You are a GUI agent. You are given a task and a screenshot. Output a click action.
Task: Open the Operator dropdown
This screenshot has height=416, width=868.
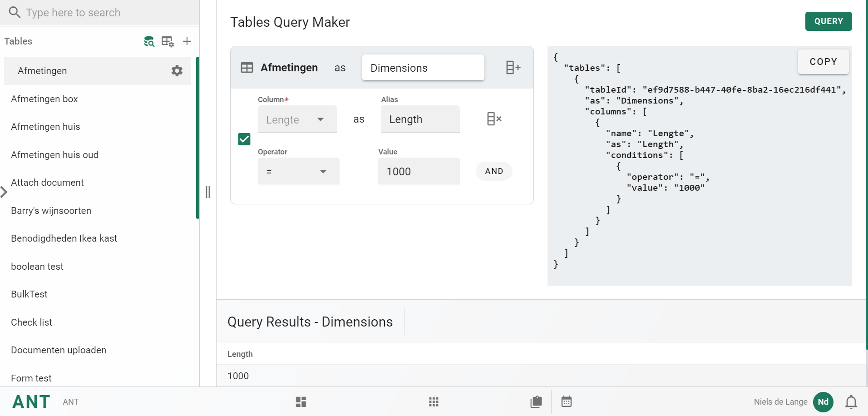click(298, 172)
